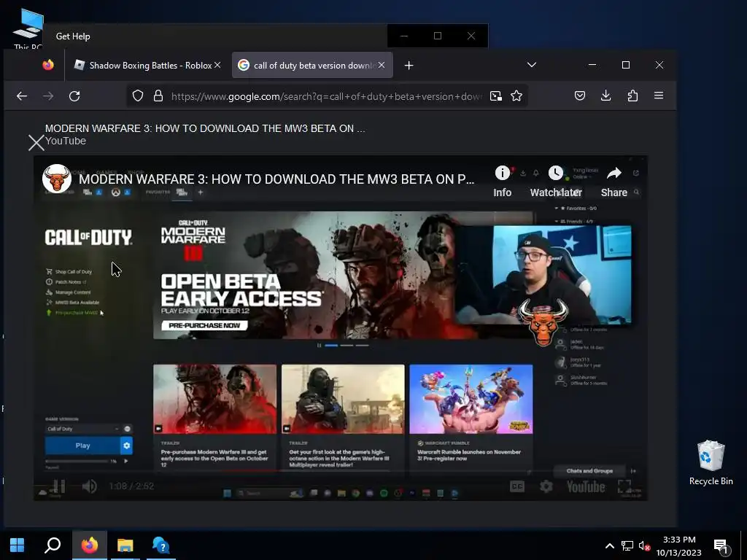
Task: Select the This PC desktop icon
Action: coord(28,29)
